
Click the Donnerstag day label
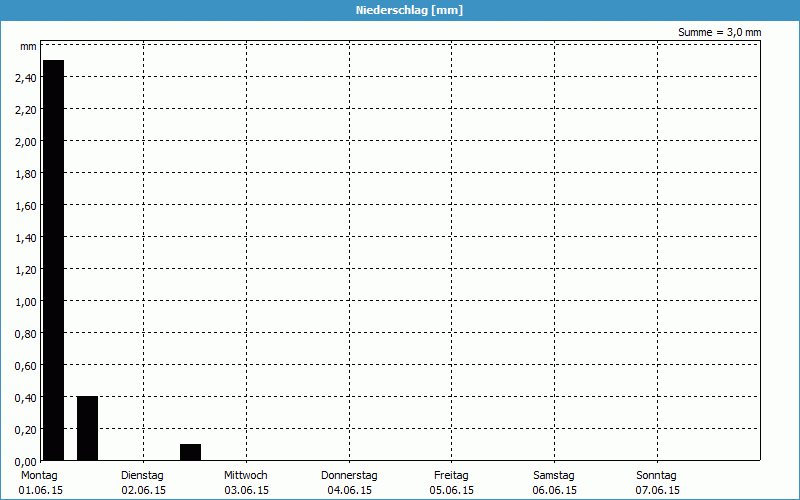[x=349, y=475]
